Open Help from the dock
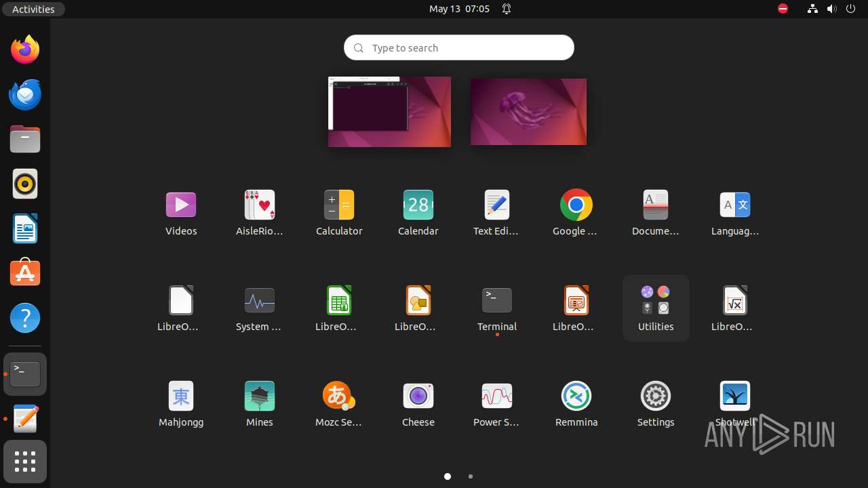Viewport: 868px width, 488px height. [25, 318]
